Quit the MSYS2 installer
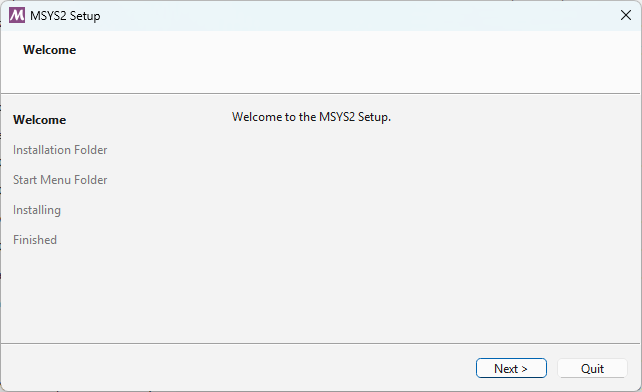 point(592,368)
